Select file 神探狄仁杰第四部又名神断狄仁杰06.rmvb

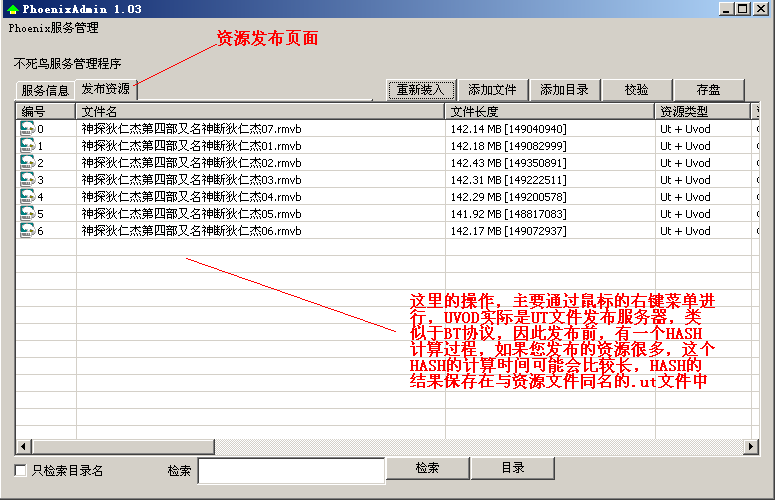[x=191, y=231]
